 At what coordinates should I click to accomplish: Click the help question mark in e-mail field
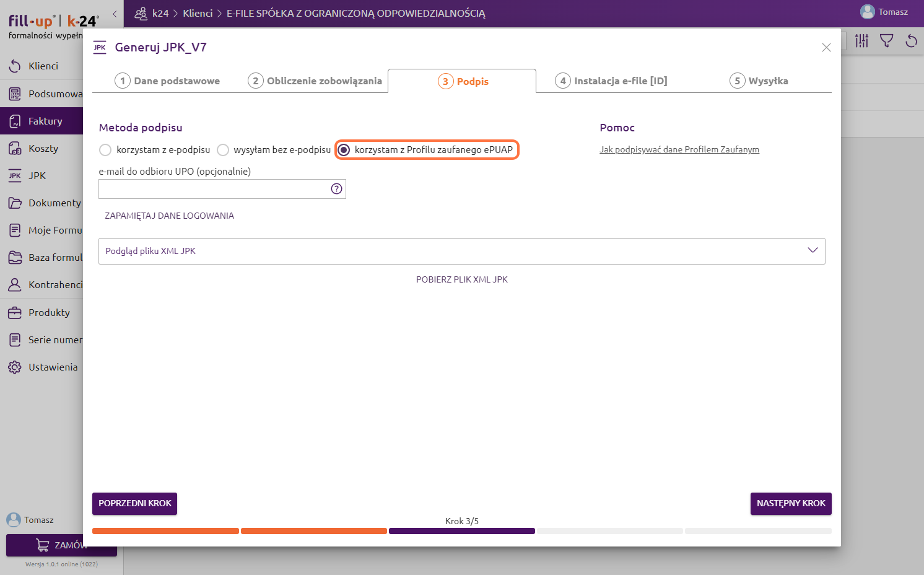[x=336, y=189]
